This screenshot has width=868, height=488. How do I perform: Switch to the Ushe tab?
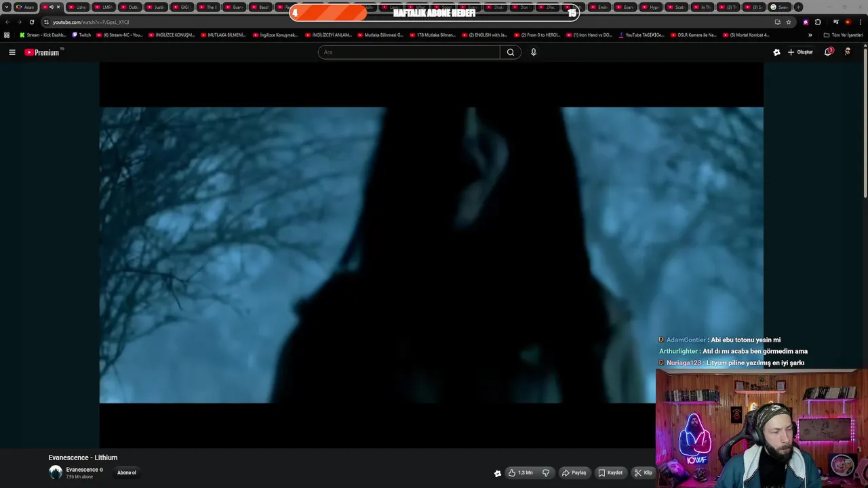coord(77,7)
